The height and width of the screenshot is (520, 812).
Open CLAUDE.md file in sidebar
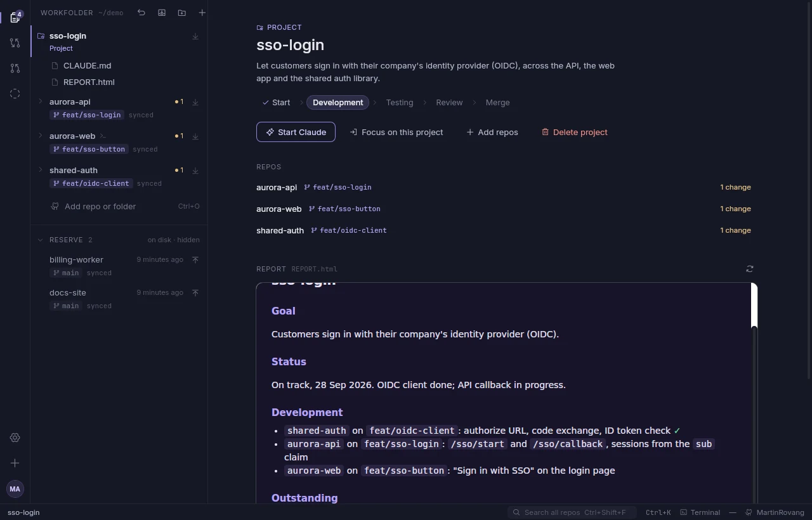coord(88,65)
